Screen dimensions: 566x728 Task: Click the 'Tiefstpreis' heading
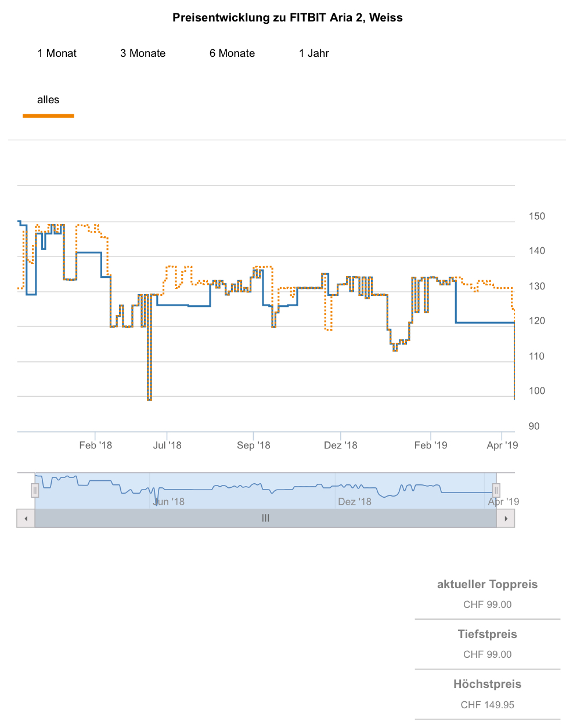point(487,634)
